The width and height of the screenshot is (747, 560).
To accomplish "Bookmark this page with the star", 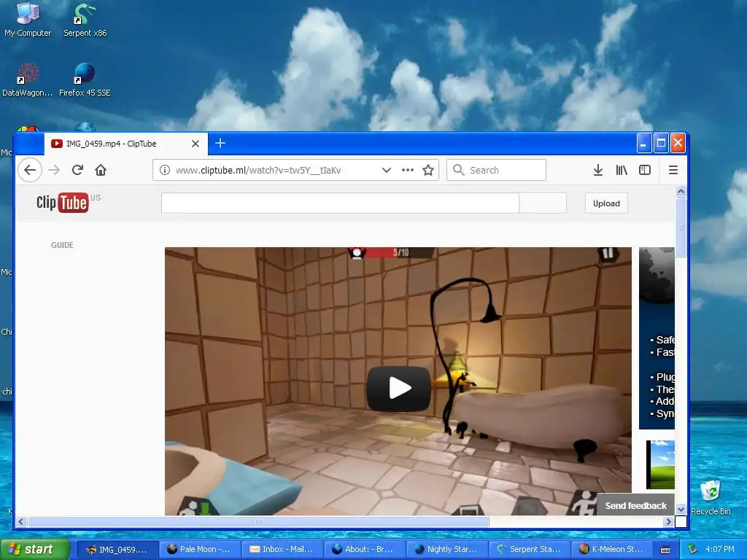I will (428, 170).
